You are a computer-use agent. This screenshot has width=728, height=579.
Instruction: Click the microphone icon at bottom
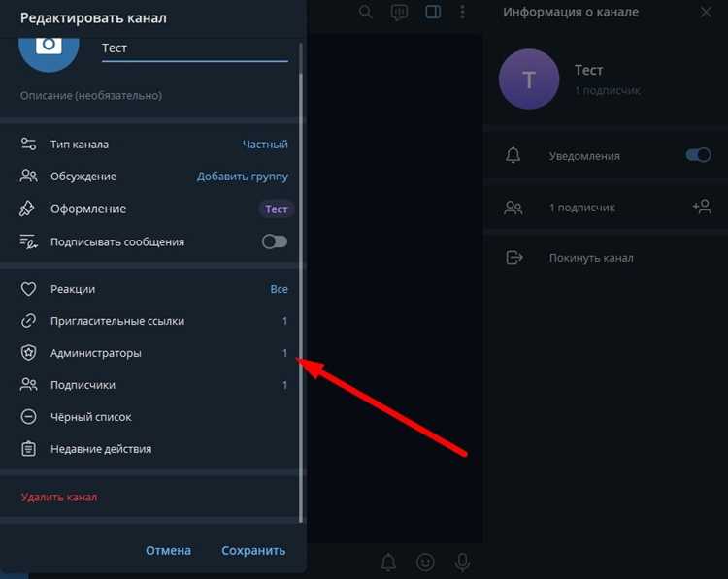(462, 563)
